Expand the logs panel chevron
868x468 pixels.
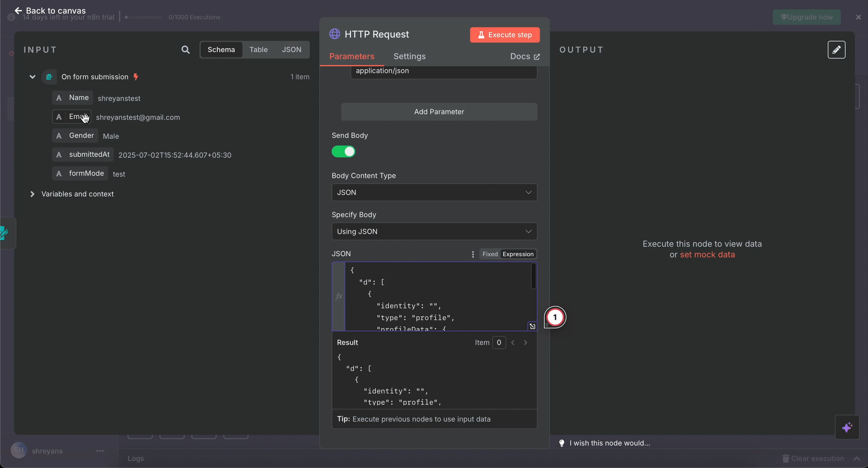click(857, 459)
